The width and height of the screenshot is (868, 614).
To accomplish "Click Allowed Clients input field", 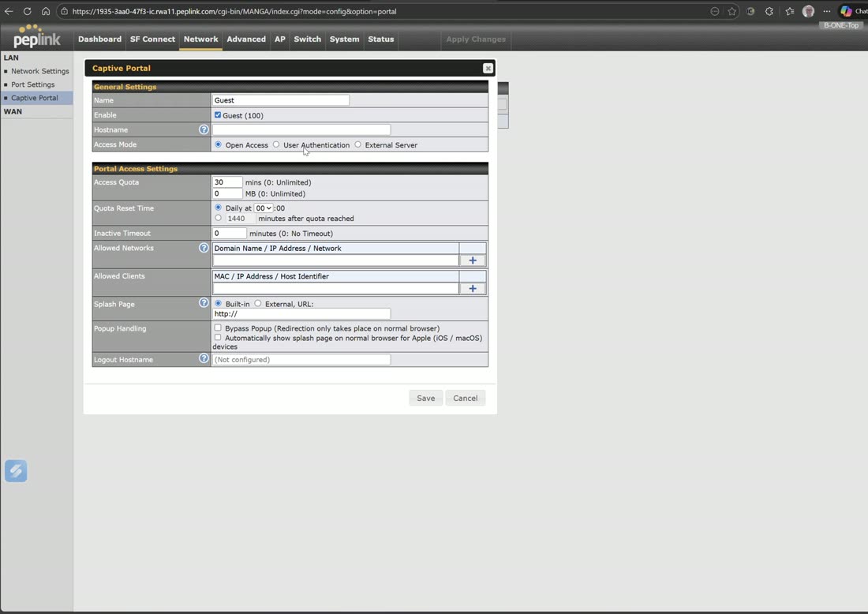I will (335, 288).
